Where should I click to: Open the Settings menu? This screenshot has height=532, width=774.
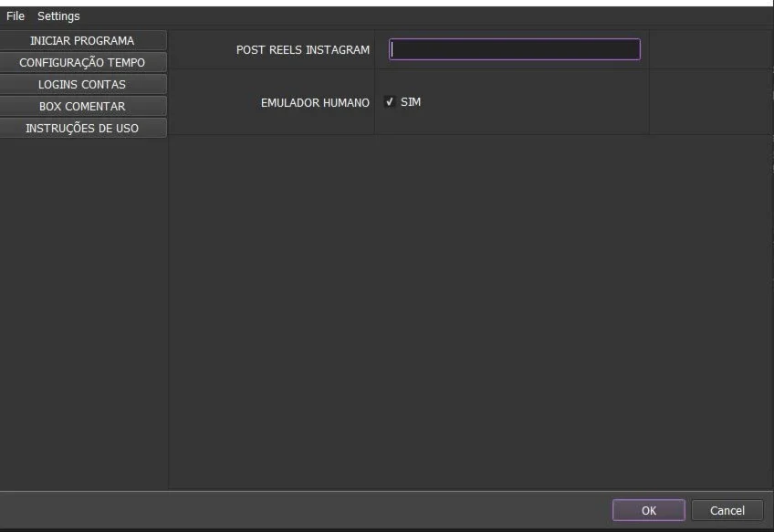pos(58,16)
